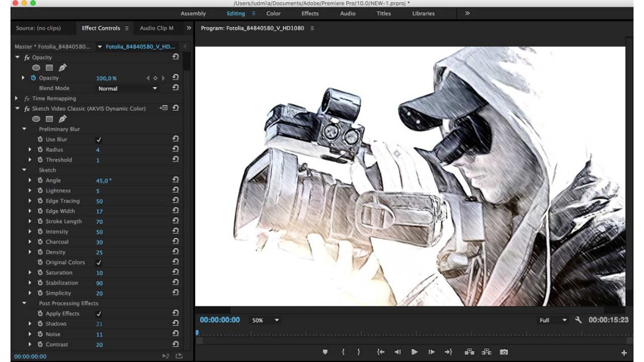
Task: Step forward one frame
Action: [x=431, y=352]
